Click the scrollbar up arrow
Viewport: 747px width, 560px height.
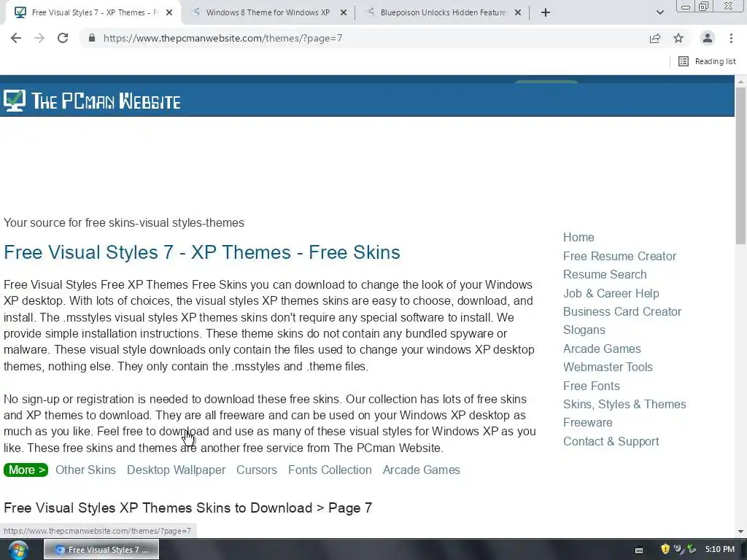point(741,82)
